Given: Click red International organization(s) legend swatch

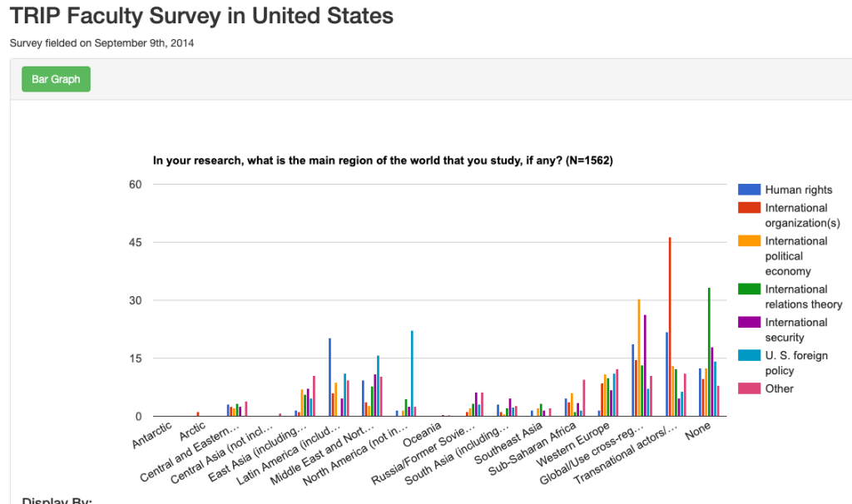Looking at the screenshot, I should [x=748, y=208].
